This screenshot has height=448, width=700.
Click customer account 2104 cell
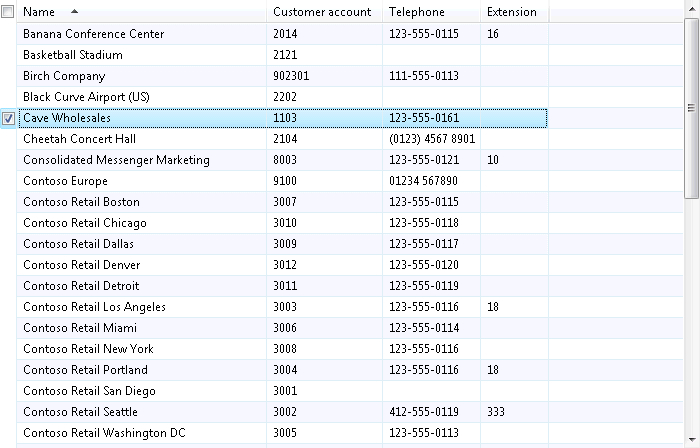[x=325, y=139]
